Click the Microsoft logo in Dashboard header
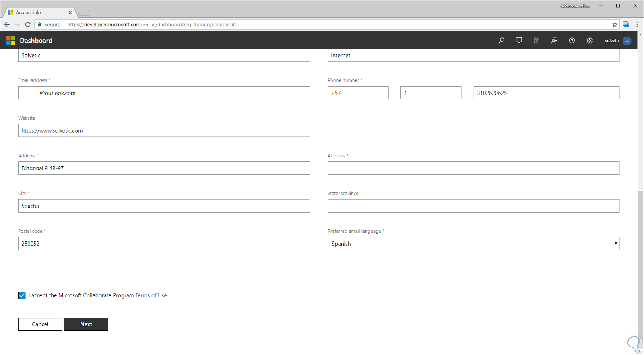 (x=11, y=41)
